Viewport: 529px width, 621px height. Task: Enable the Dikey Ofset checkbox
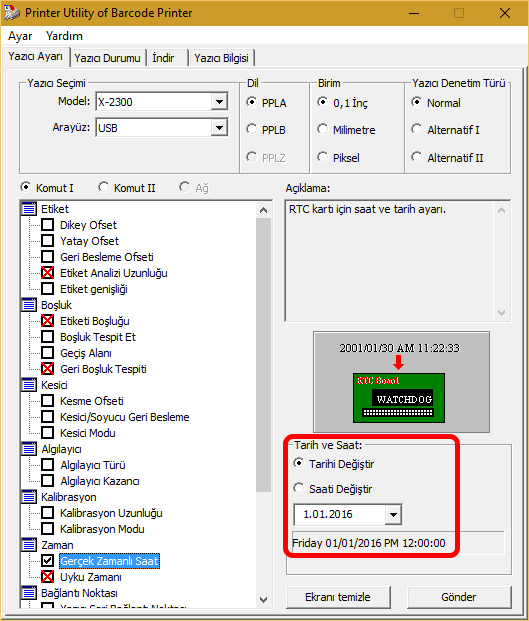coord(48,225)
